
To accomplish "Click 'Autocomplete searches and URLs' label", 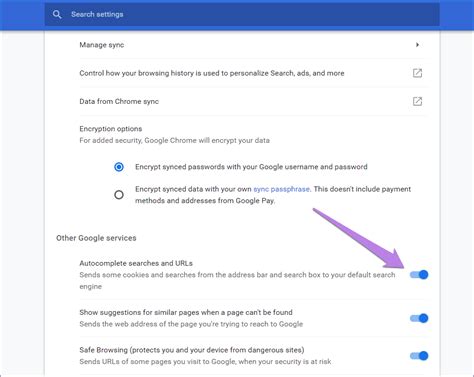I will click(x=136, y=263).
